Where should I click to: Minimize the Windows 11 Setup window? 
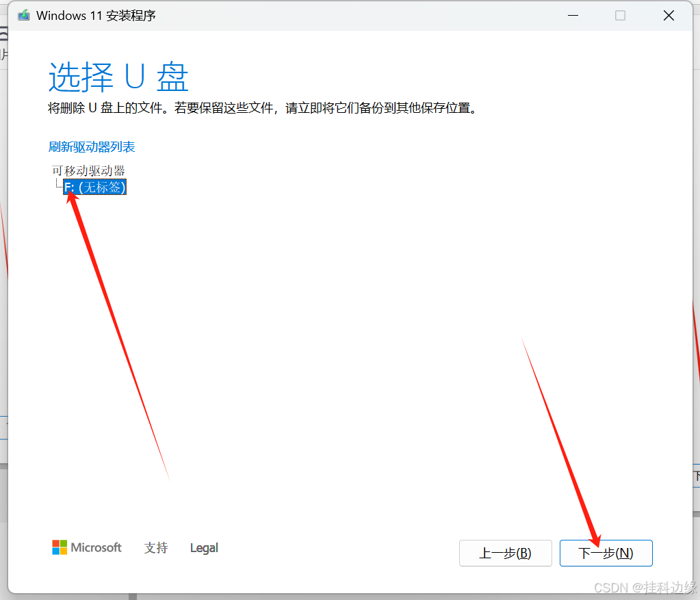[x=573, y=16]
